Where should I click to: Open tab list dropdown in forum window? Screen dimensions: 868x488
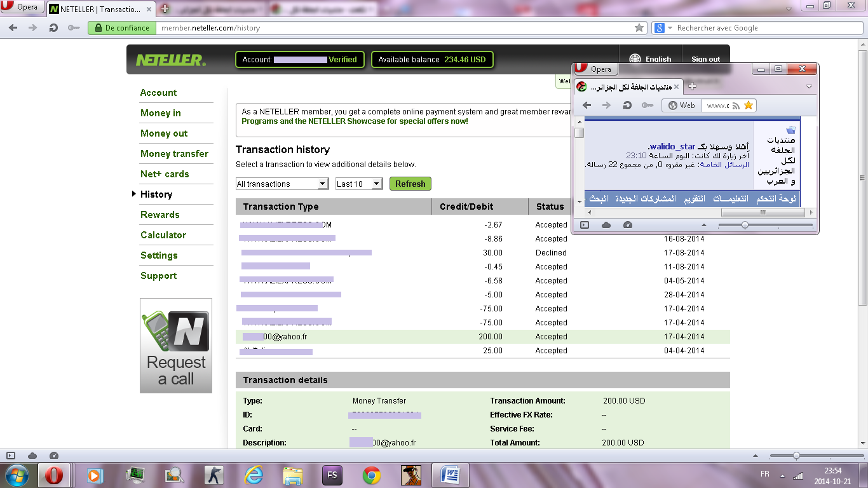click(810, 86)
